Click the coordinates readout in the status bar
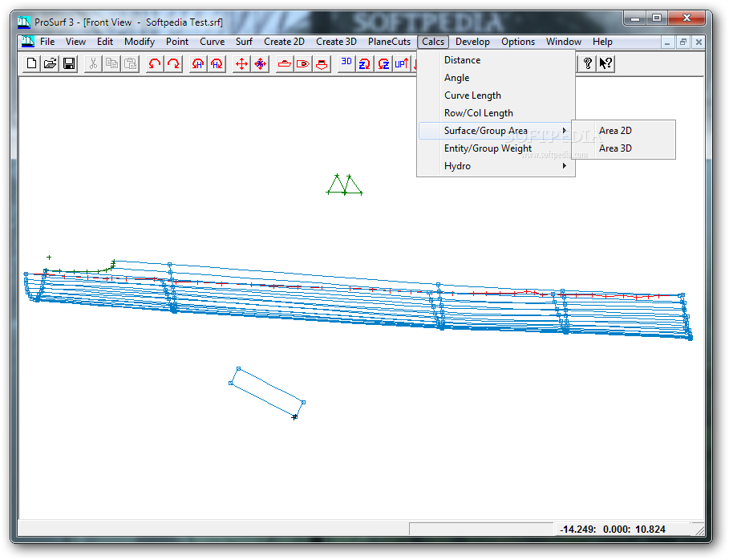The height and width of the screenshot is (560, 729). pyautogui.click(x=613, y=530)
